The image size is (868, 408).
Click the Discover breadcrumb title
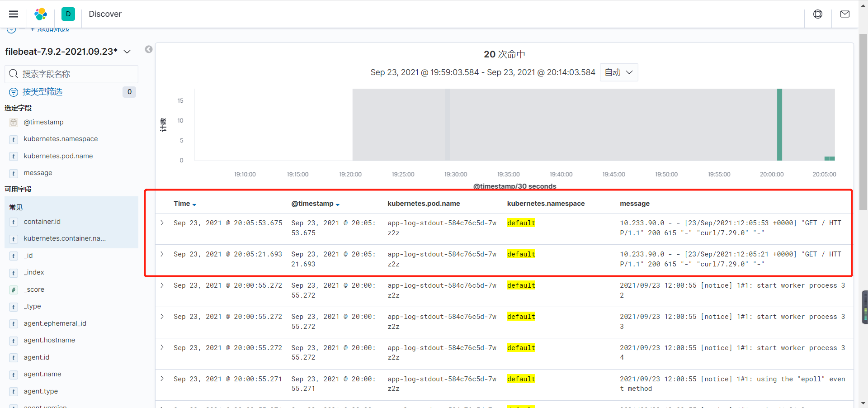(x=105, y=14)
